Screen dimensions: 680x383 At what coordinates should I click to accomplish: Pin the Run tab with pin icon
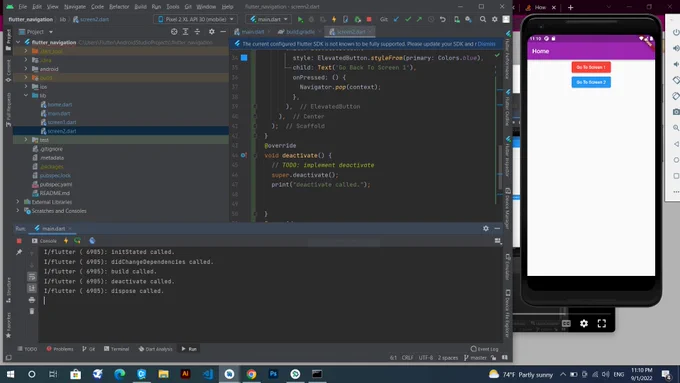tap(19, 252)
